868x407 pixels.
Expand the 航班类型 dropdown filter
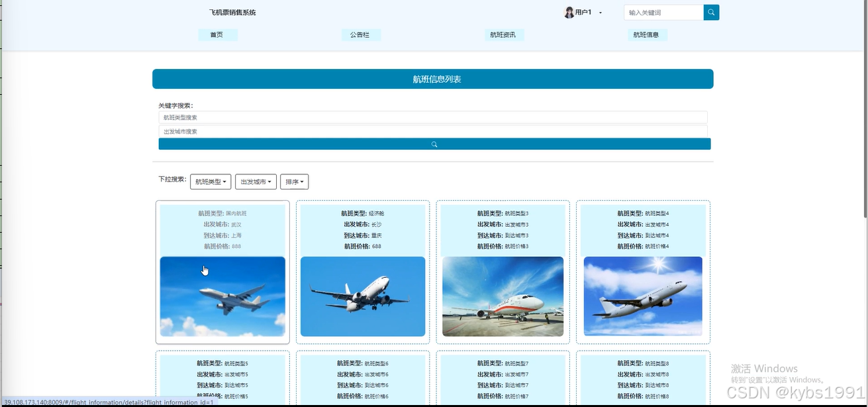[211, 182]
